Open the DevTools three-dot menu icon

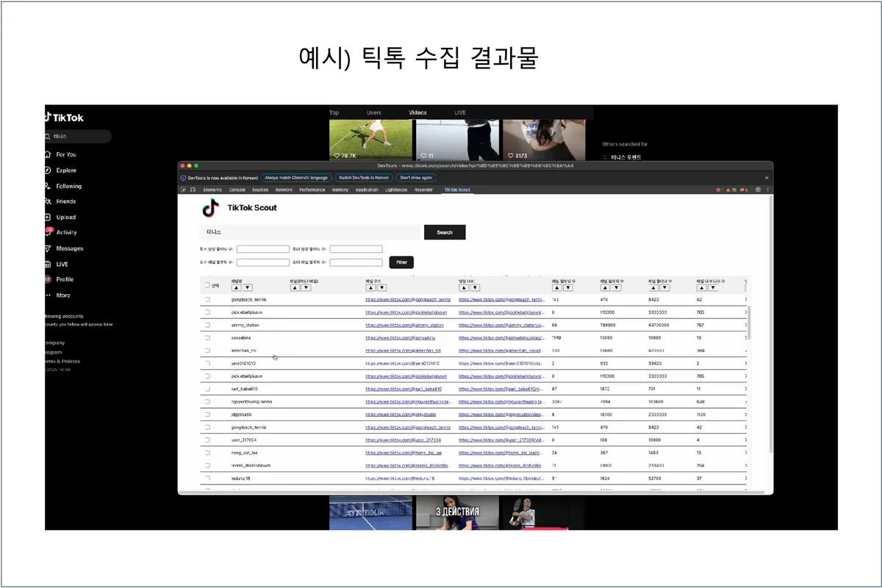tap(768, 190)
